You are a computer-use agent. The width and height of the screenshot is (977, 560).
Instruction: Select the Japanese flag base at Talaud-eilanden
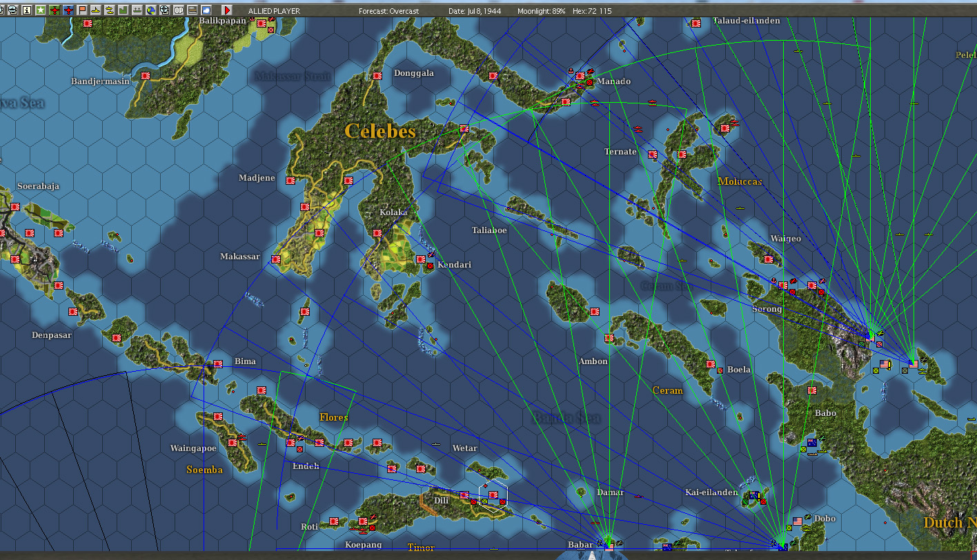coord(696,23)
